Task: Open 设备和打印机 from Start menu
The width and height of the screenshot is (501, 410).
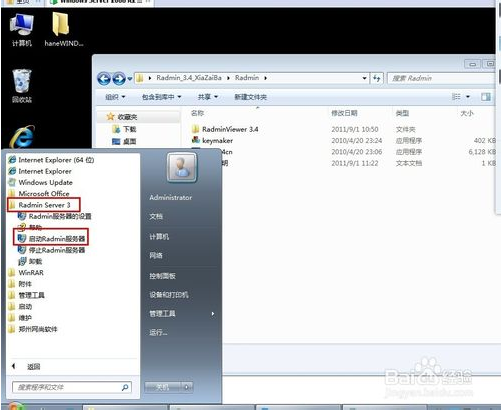Action: (x=169, y=295)
